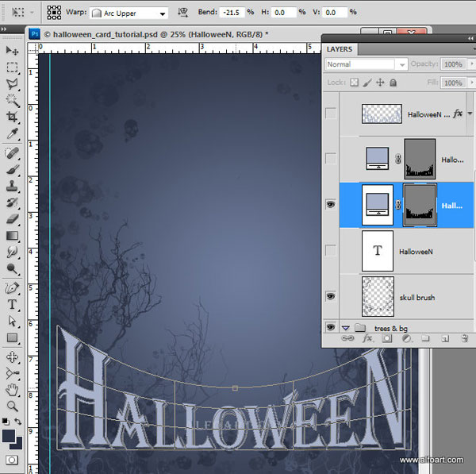Click the foreground color swatch
This screenshot has width=476, height=474.
pyautogui.click(x=9, y=436)
